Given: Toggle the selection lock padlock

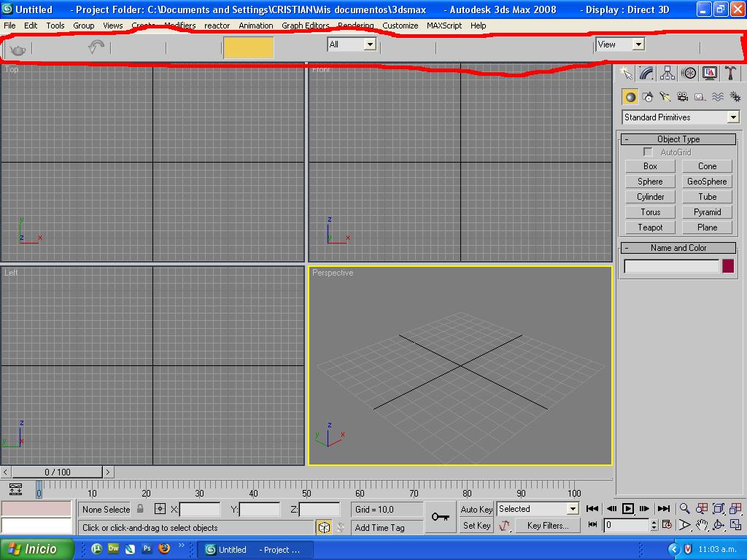Looking at the screenshot, I should [x=140, y=508].
